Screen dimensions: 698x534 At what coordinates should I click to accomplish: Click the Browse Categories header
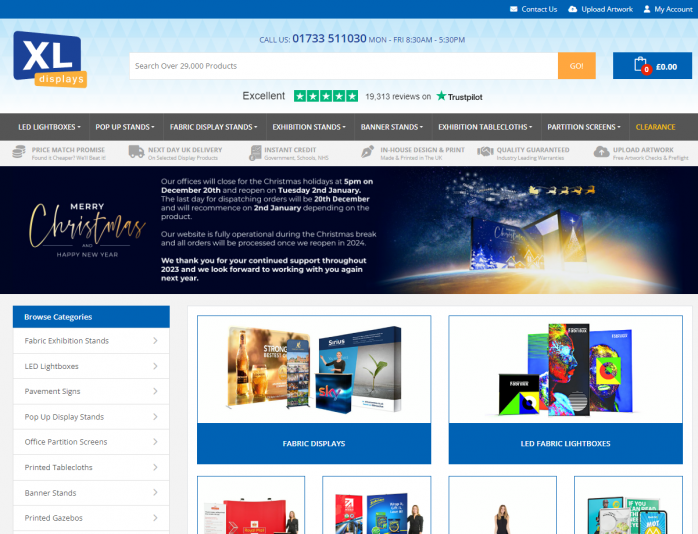point(91,317)
